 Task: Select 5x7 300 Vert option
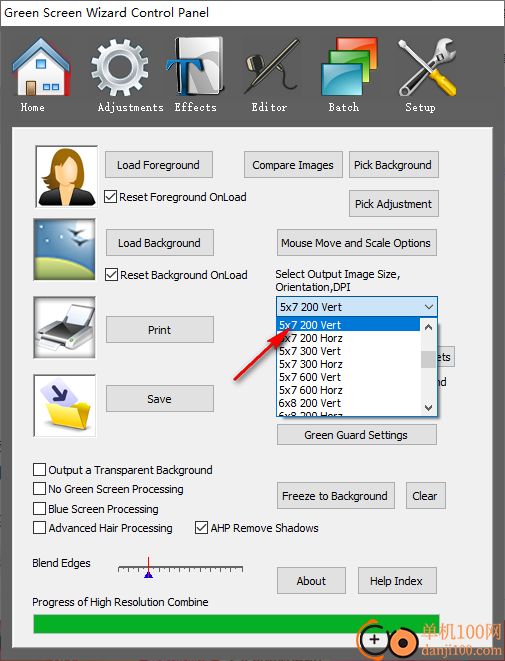[349, 351]
